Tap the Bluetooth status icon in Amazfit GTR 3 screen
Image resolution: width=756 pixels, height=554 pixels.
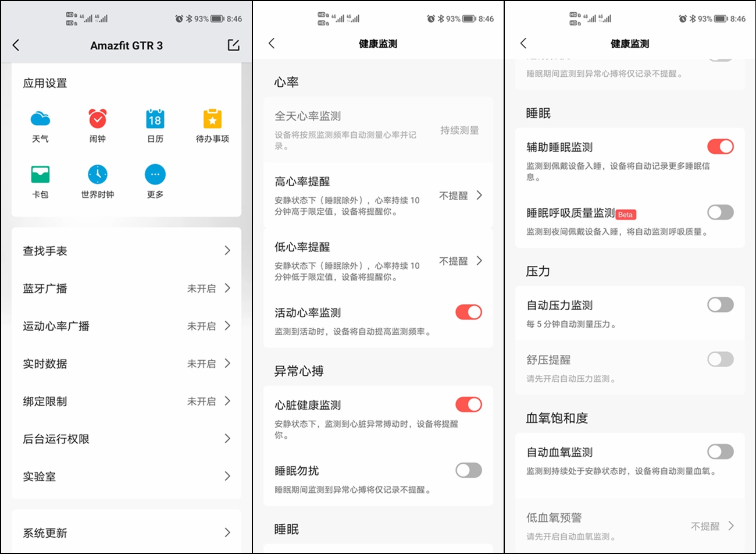[189, 19]
